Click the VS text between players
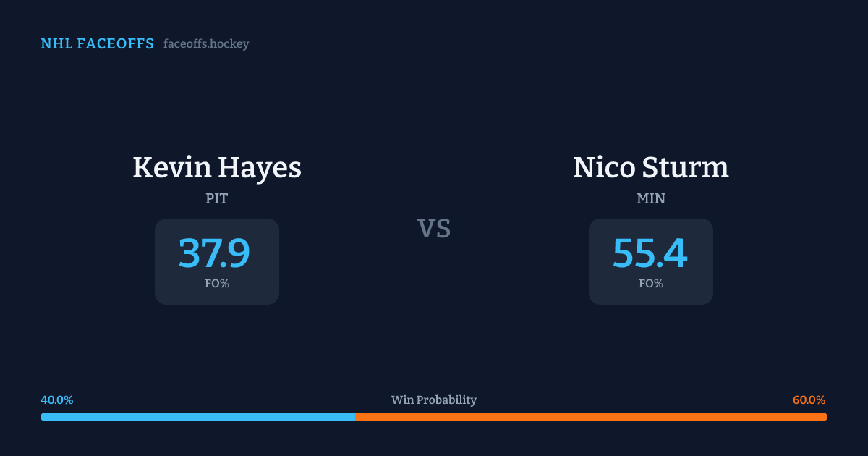 pyautogui.click(x=434, y=229)
